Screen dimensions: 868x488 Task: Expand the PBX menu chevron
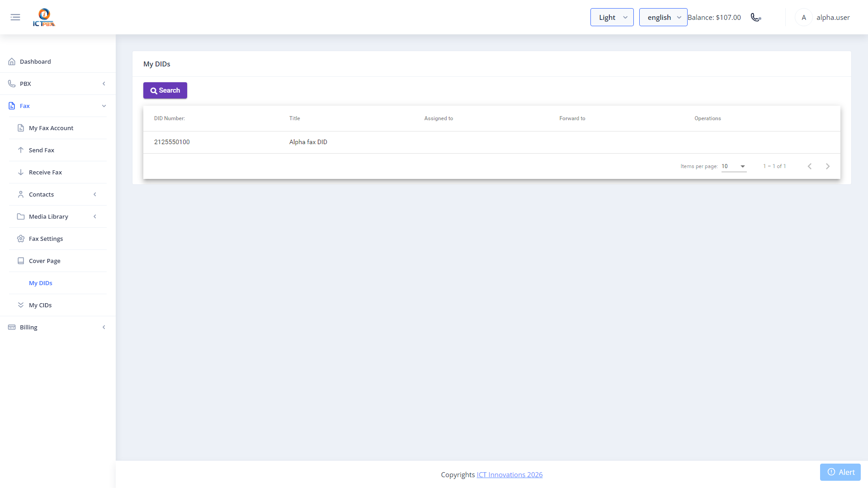coord(104,84)
